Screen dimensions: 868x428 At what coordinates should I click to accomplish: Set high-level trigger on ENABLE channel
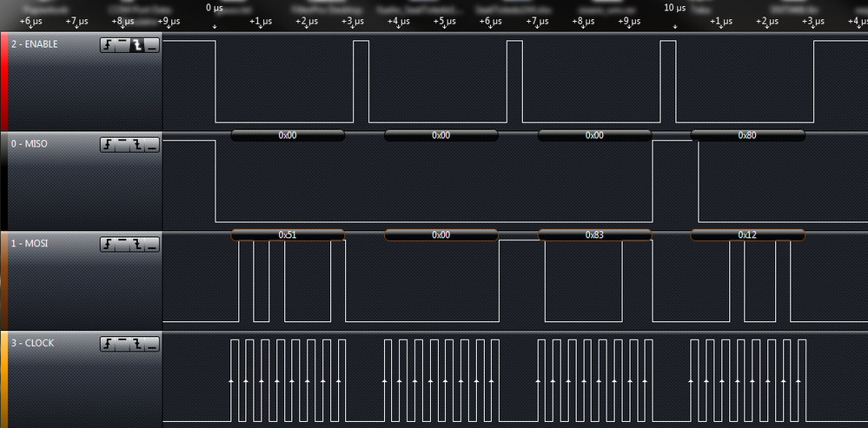coord(123,45)
